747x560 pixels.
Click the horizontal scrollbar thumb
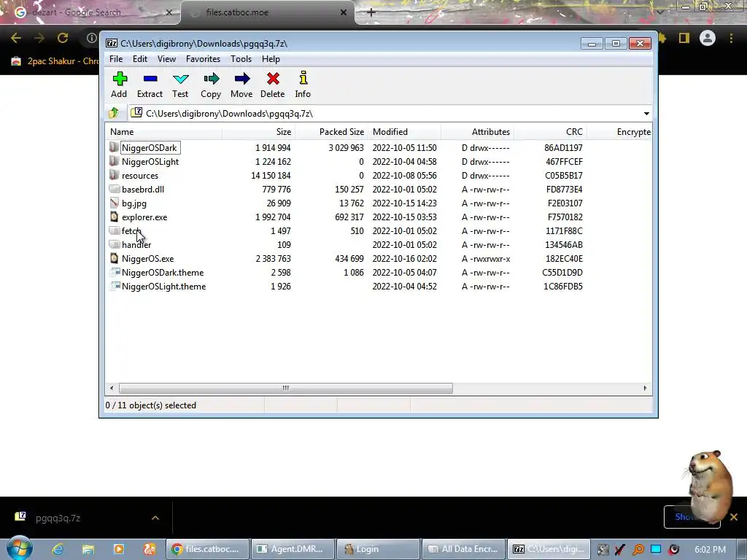286,388
